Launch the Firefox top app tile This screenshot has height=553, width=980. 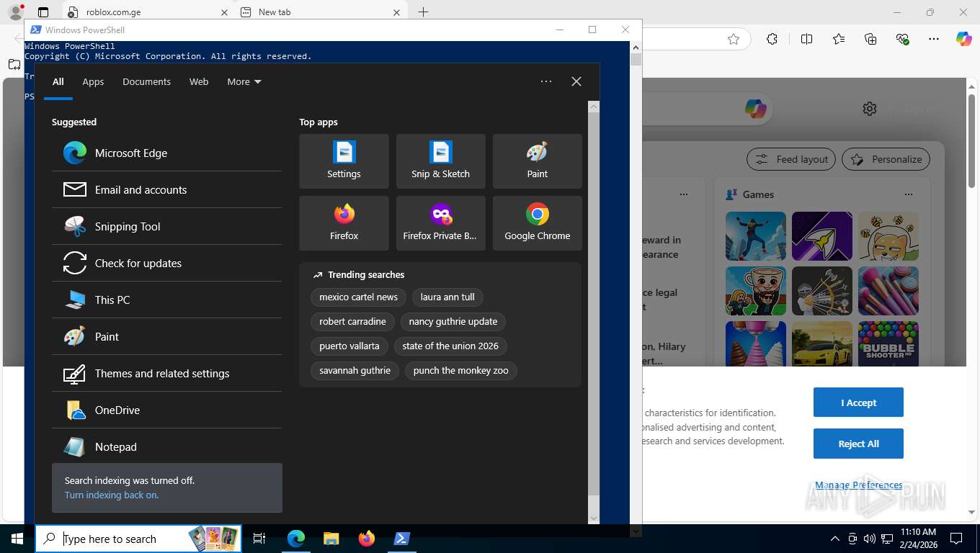click(x=344, y=223)
